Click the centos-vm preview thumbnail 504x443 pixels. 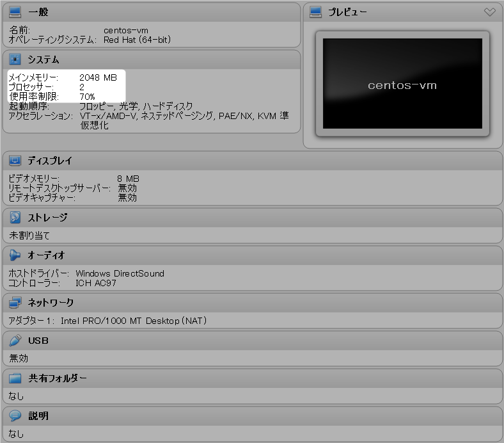click(x=402, y=84)
